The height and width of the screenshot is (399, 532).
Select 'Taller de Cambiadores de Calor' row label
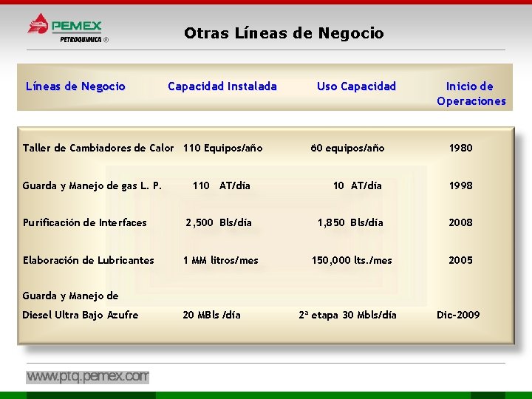(98, 148)
